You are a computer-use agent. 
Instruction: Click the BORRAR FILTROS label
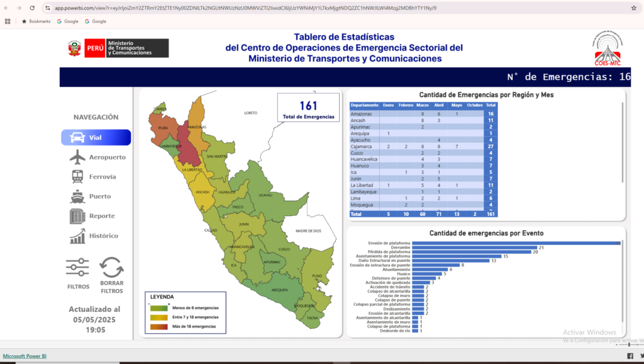click(112, 287)
